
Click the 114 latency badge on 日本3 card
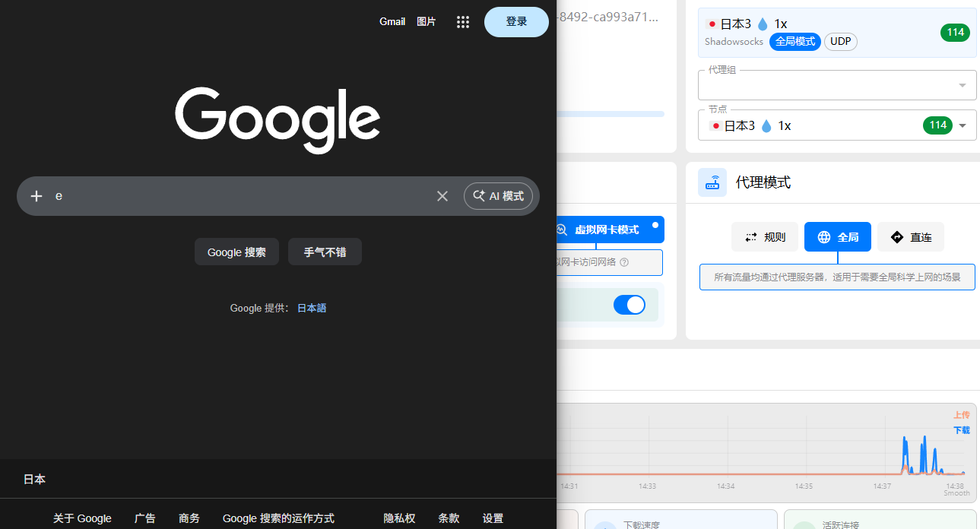click(x=956, y=32)
